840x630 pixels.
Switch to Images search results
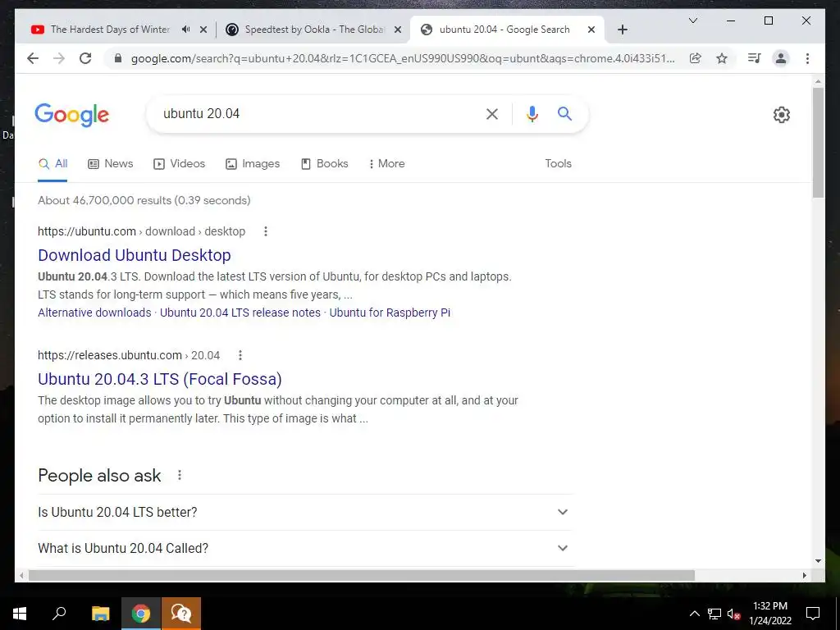(x=253, y=163)
